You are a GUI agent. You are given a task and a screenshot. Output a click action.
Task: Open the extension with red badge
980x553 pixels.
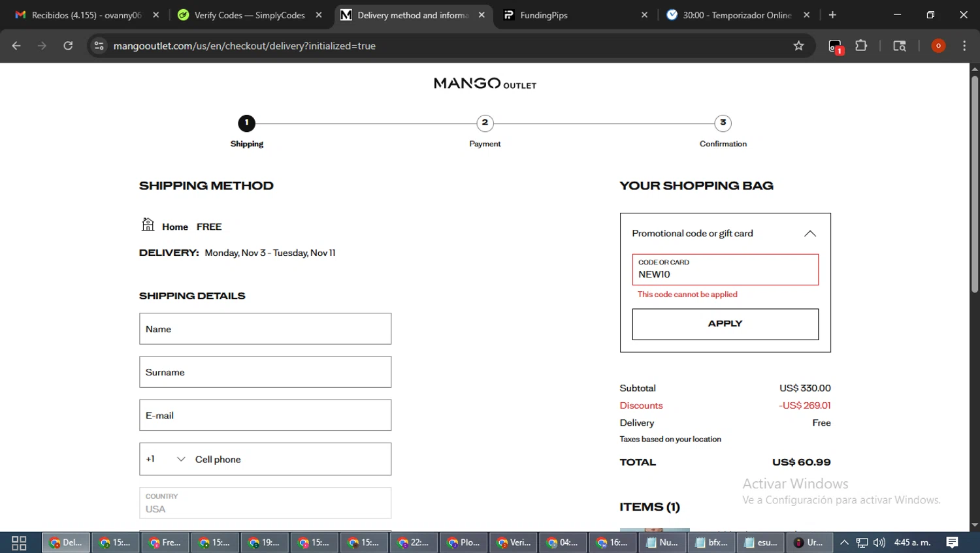click(836, 46)
